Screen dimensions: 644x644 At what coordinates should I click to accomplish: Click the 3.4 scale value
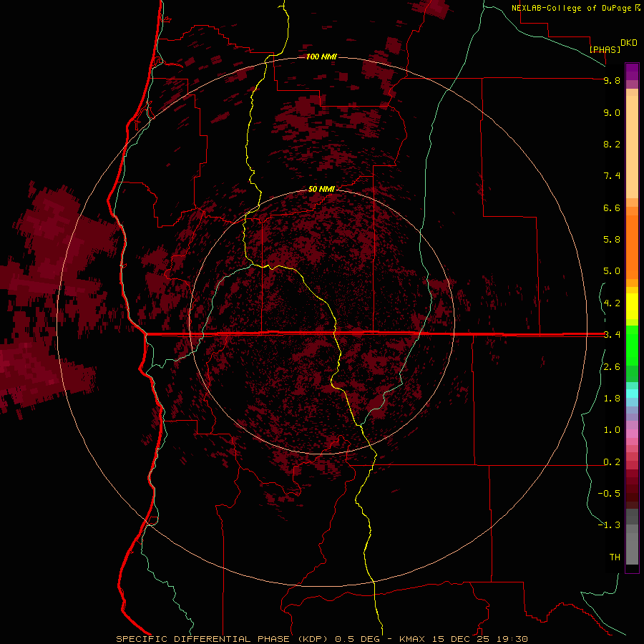tap(612, 335)
